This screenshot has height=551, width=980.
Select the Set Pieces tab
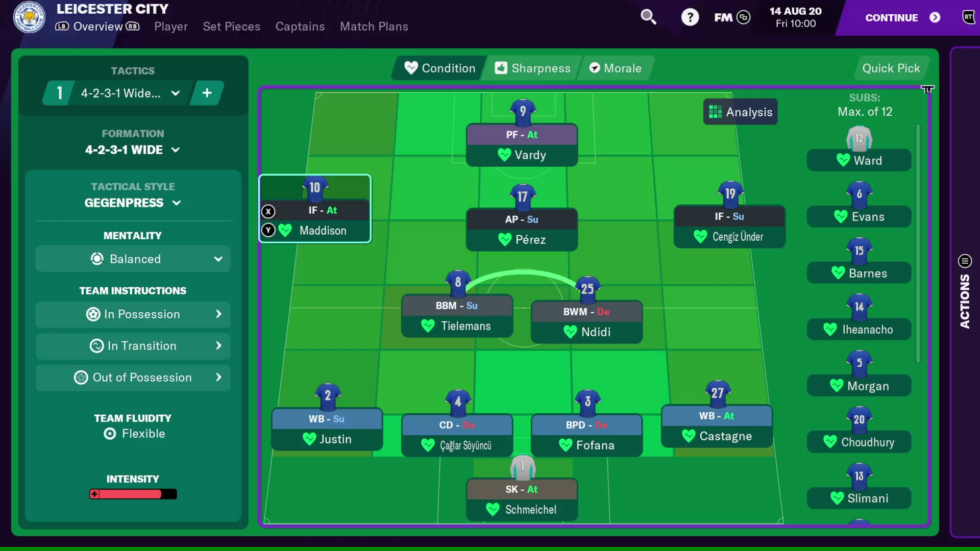tap(231, 27)
